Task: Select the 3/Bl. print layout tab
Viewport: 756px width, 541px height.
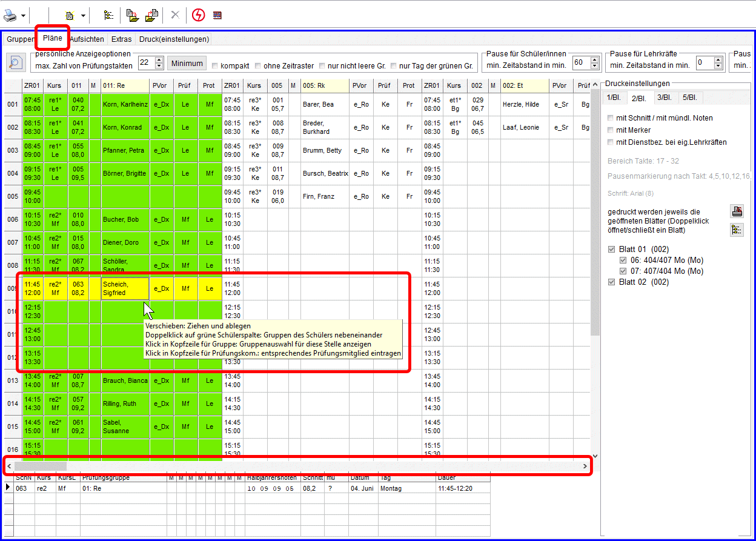Action: click(x=665, y=98)
